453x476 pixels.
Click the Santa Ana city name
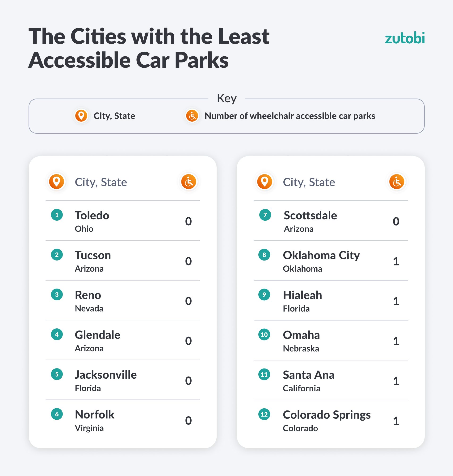[308, 375]
